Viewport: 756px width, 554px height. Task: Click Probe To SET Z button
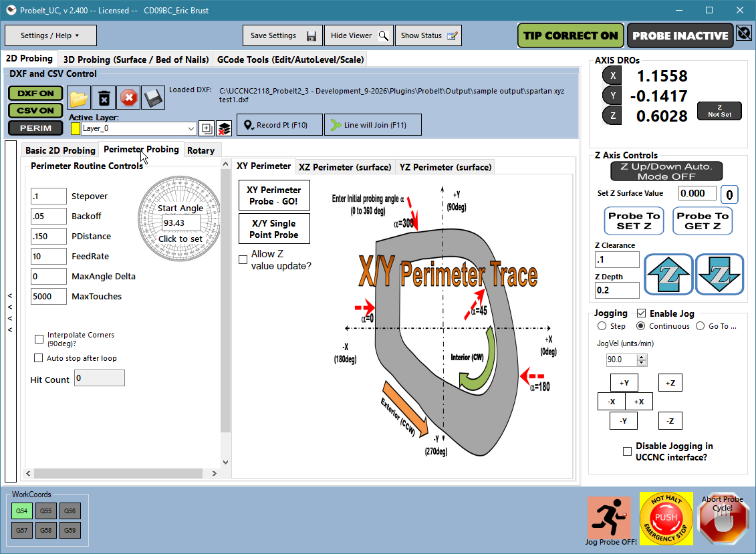(634, 221)
